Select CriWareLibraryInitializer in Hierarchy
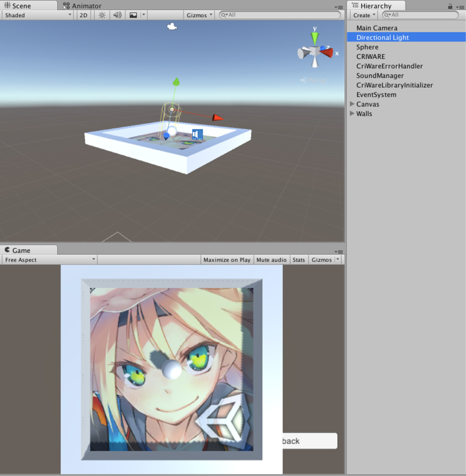Viewport: 466px width, 476px height. [406, 85]
